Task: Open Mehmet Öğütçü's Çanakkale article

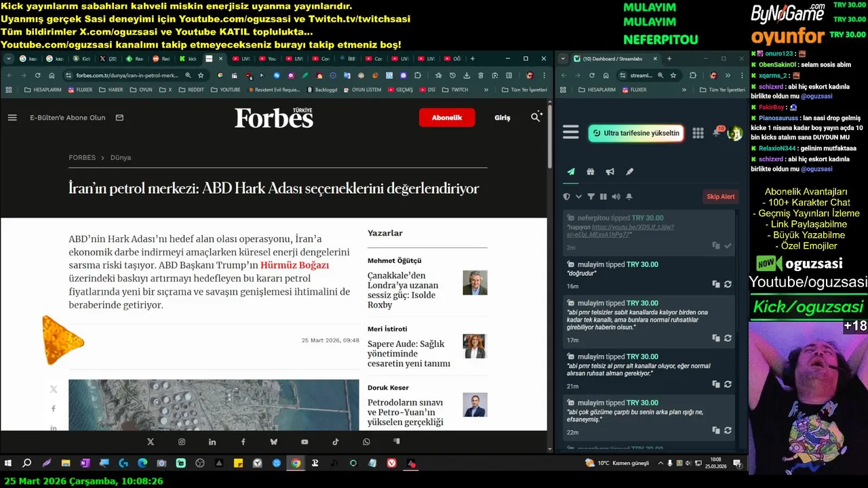Action: pyautogui.click(x=403, y=290)
